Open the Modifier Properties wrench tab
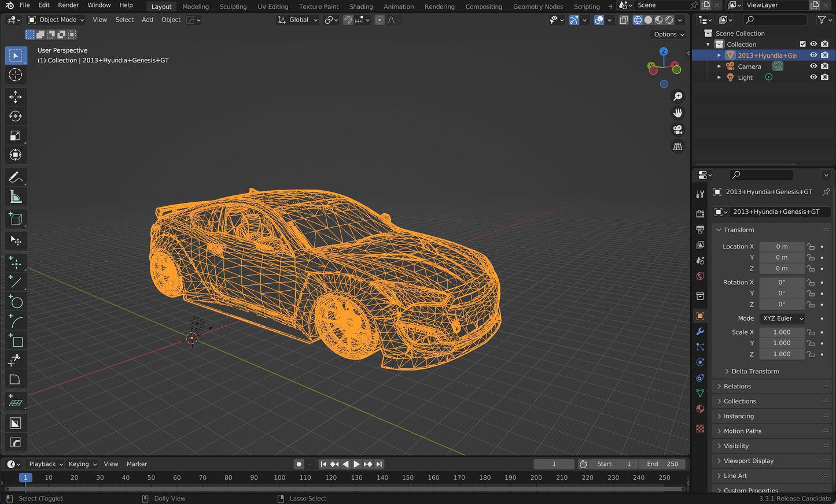Screen dimensions: 836x504 (x=700, y=331)
